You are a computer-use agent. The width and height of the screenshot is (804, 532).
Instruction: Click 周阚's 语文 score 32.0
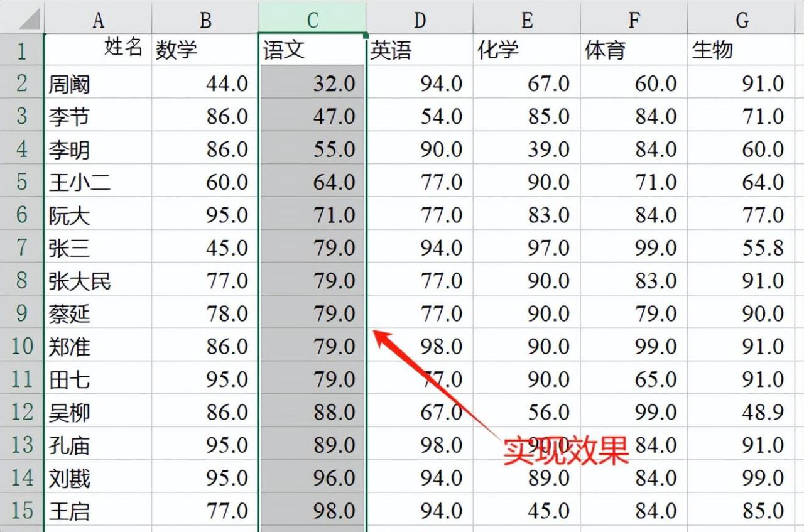(312, 82)
